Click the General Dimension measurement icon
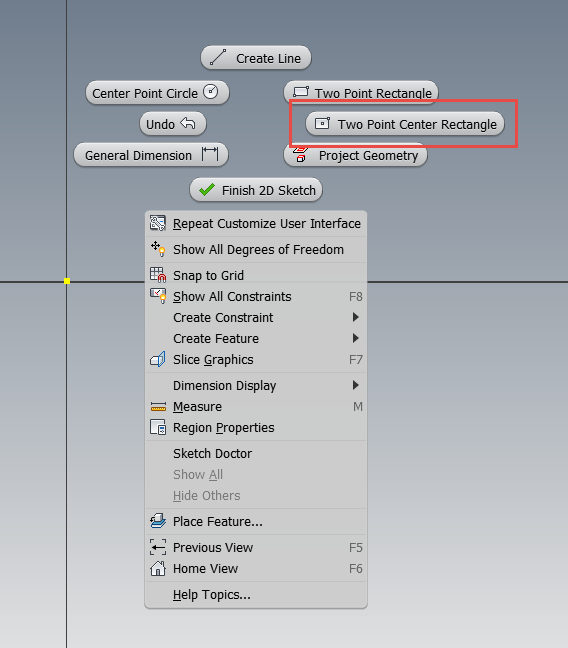Screen dimensions: 568x648 (x=210, y=155)
